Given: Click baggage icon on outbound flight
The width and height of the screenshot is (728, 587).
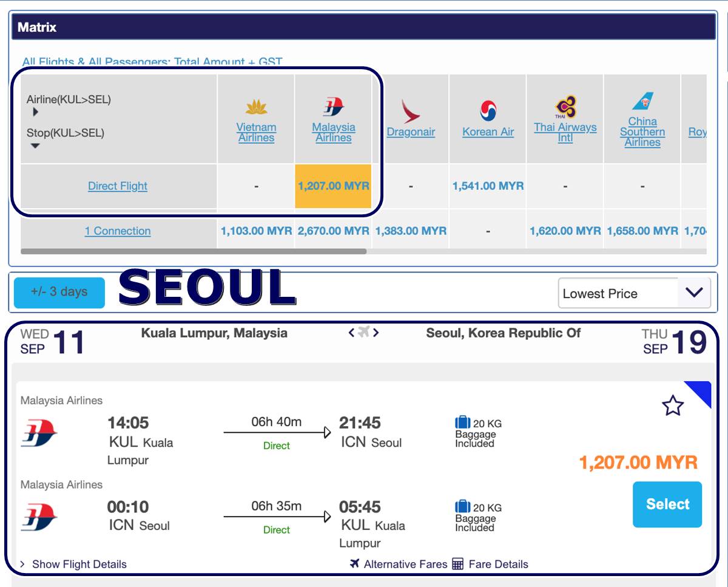Looking at the screenshot, I should point(463,422).
